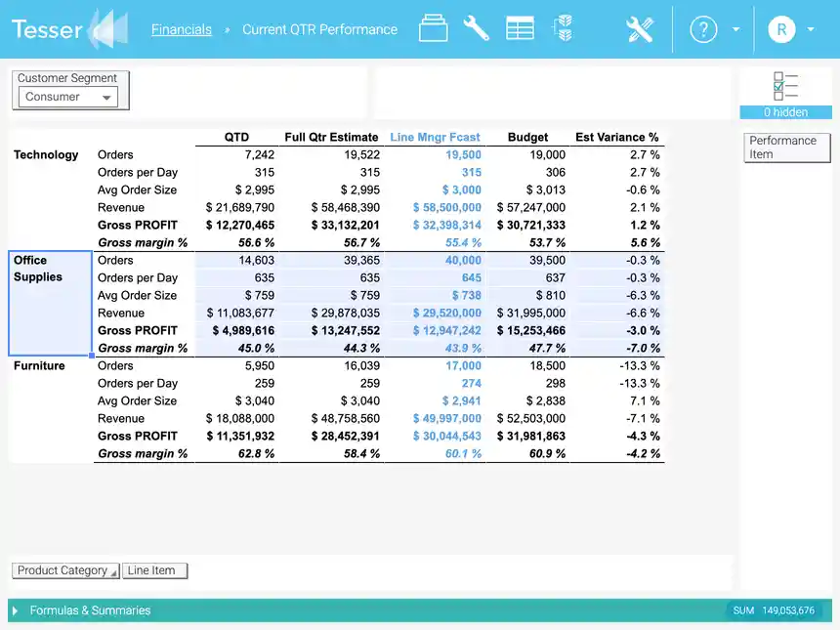Click Office Supplies forecast Orders 40,000
840x630 pixels.
pyautogui.click(x=463, y=261)
